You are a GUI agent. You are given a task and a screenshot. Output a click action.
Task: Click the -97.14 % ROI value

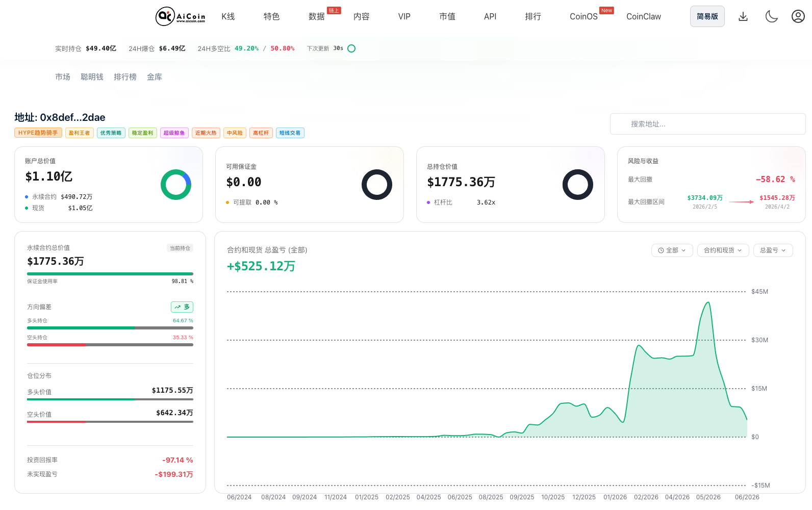[x=177, y=460]
